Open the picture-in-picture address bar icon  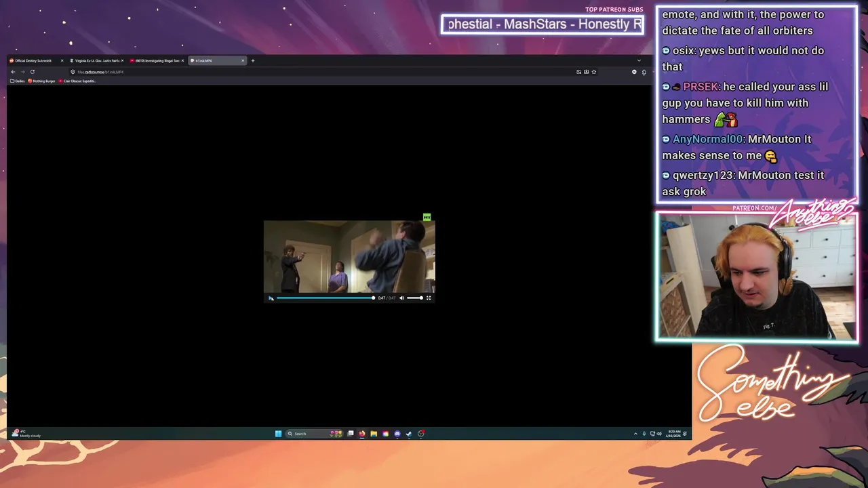tap(578, 72)
